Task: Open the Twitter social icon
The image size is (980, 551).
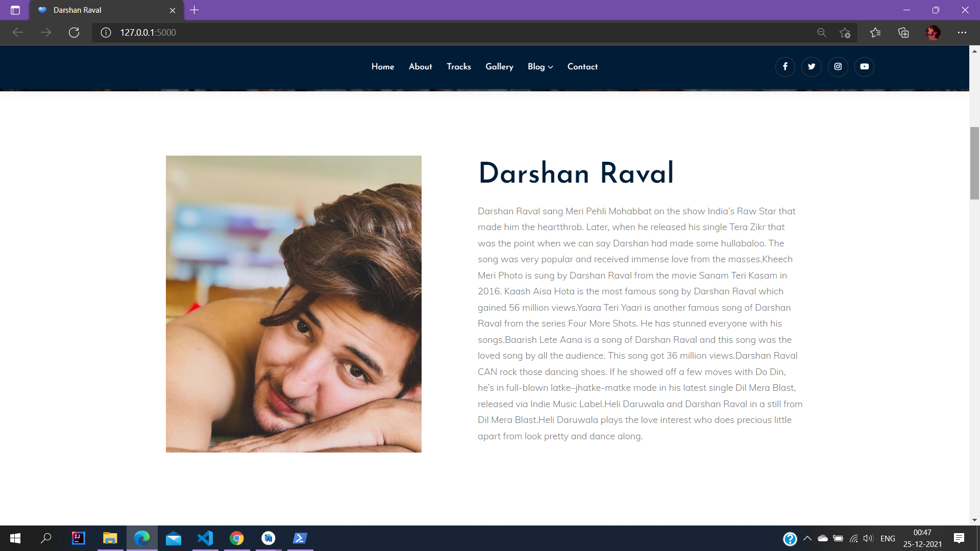Action: coord(812,67)
